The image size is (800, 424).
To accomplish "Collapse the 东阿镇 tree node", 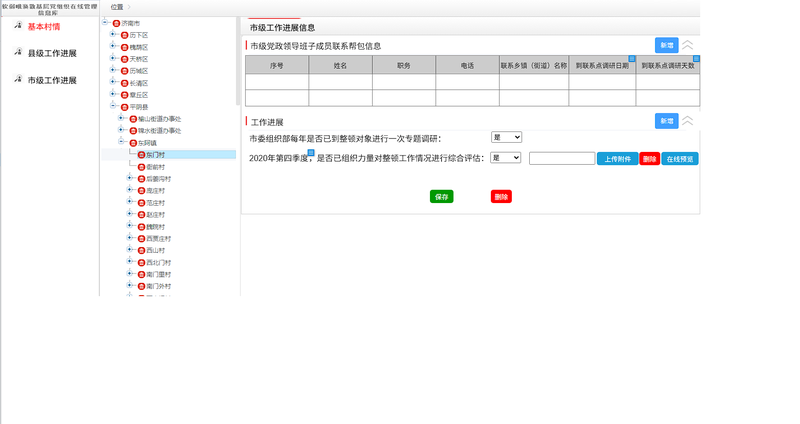I will (121, 143).
